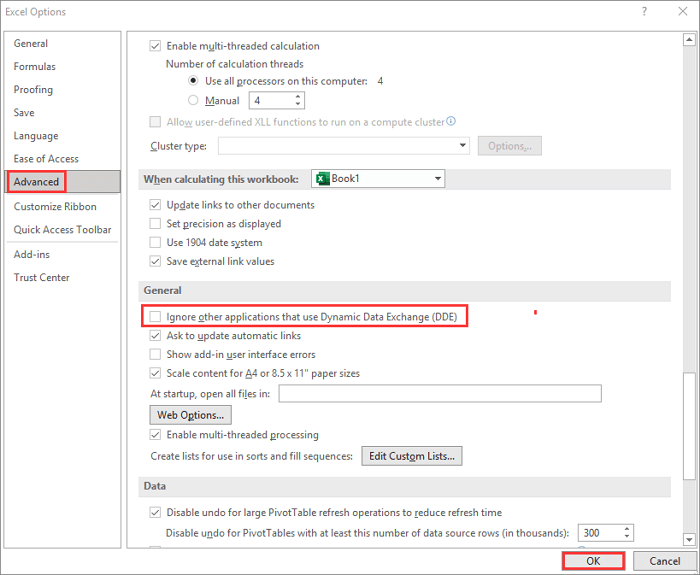Click the Excel icon beside Book1
Image resolution: width=700 pixels, height=575 pixels.
pos(322,179)
